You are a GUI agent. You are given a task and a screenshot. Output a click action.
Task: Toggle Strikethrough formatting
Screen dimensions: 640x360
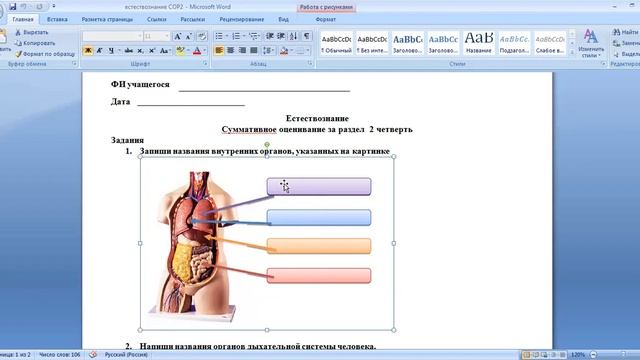[x=129, y=51]
